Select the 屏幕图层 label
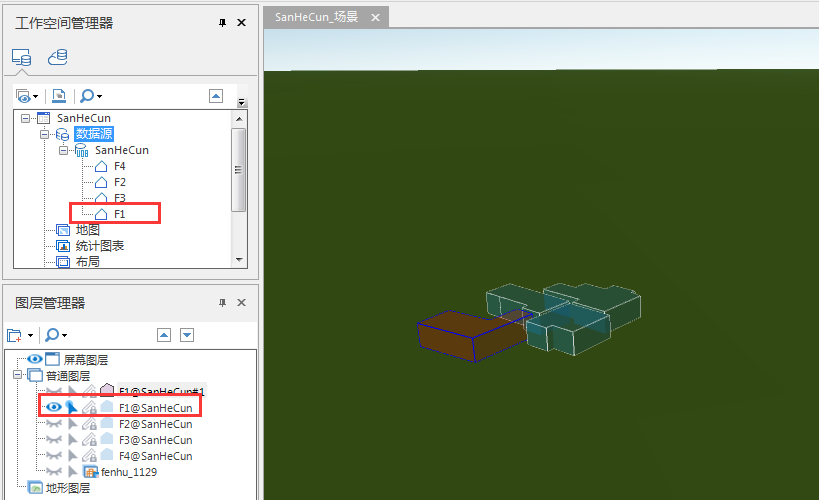The image size is (819, 500). click(86, 359)
